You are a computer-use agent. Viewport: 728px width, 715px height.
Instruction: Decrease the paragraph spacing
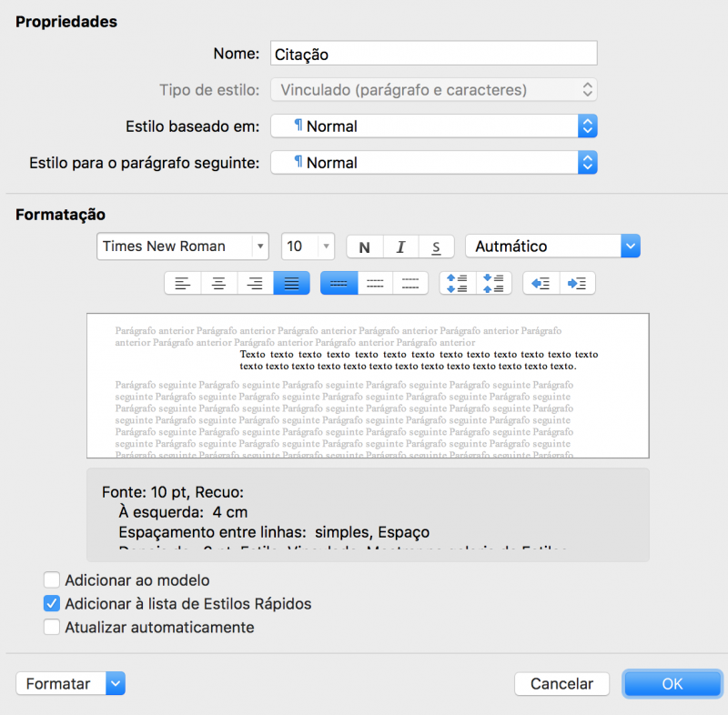click(494, 283)
